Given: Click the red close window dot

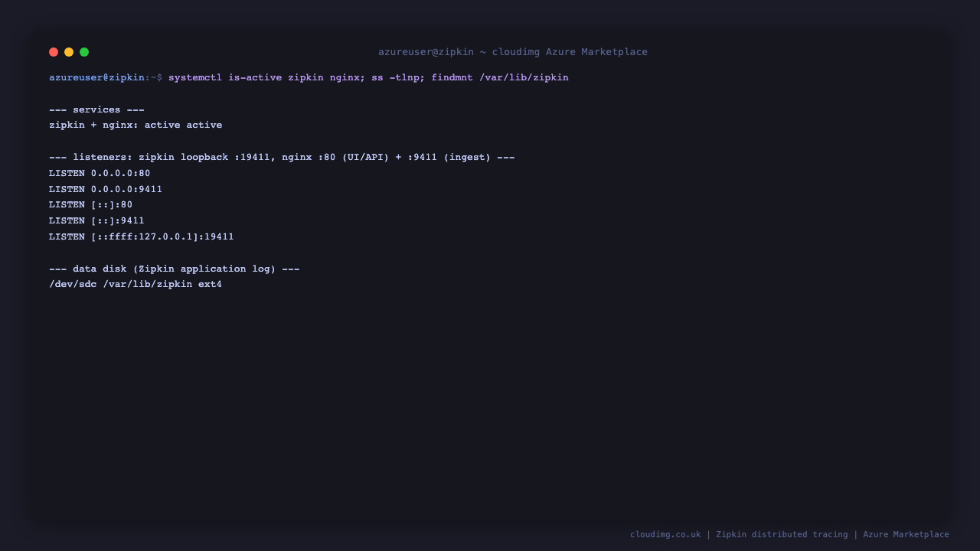Looking at the screenshot, I should (x=54, y=52).
